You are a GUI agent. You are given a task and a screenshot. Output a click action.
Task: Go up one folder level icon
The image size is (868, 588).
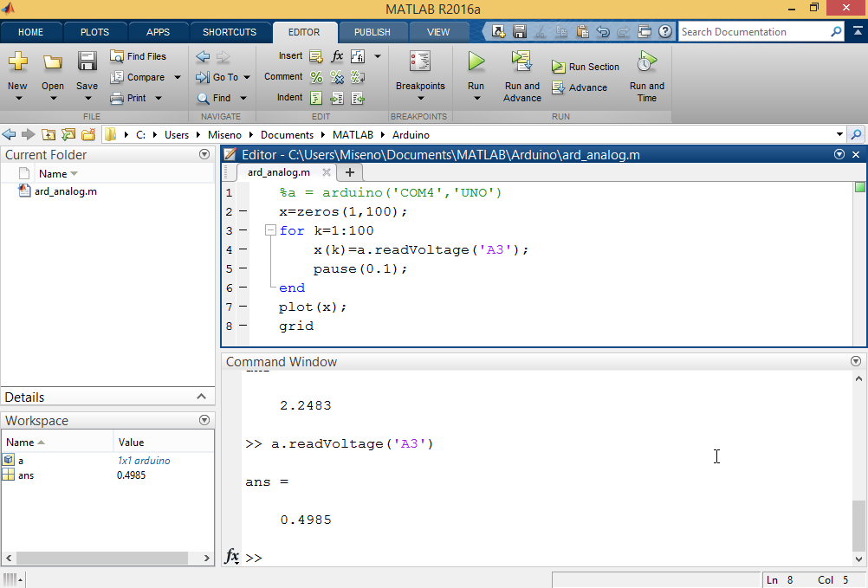pos(49,134)
